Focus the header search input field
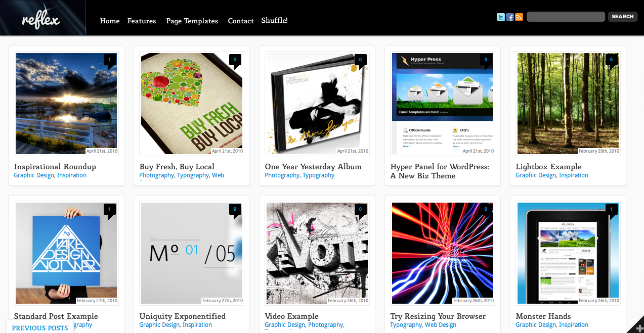Viewport: 644px width, 333px height. click(x=566, y=17)
